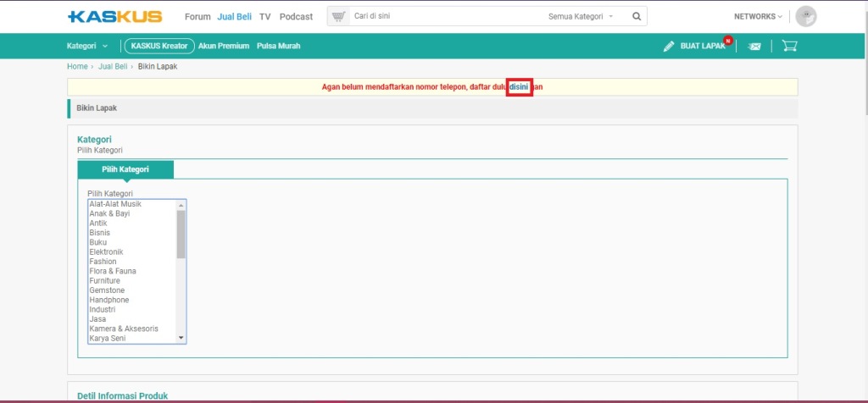
Task: Select the Elektronik category
Action: (x=132, y=252)
